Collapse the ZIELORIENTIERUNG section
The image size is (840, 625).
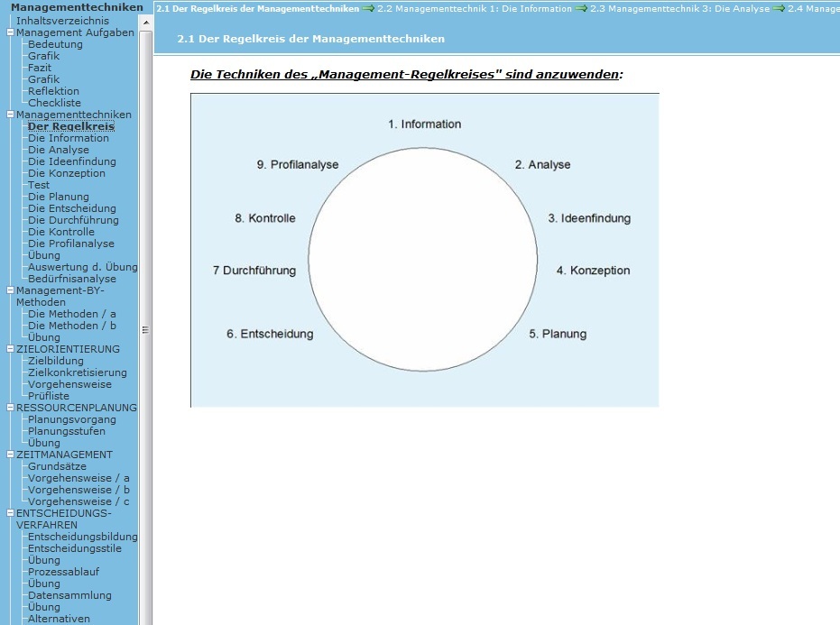click(x=10, y=349)
